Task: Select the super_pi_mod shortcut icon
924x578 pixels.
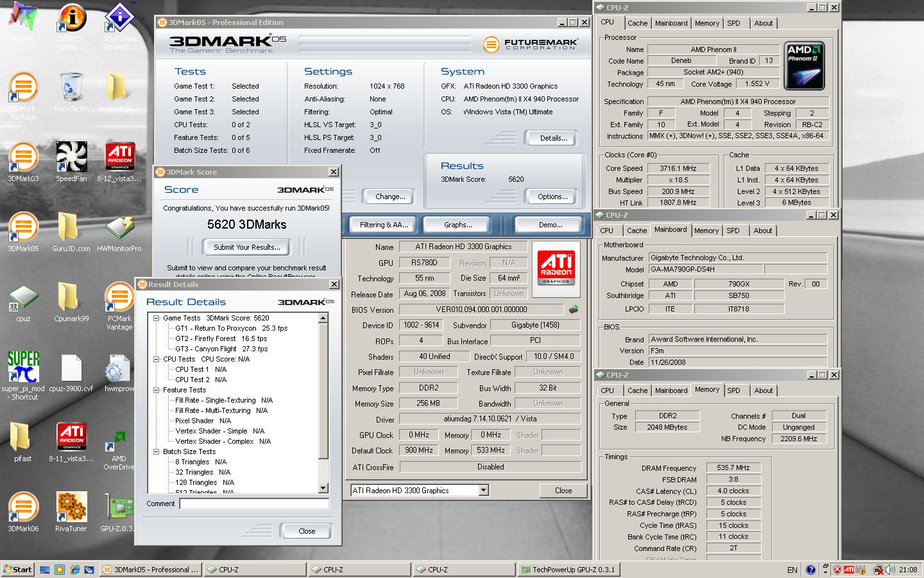Action: pos(23,376)
